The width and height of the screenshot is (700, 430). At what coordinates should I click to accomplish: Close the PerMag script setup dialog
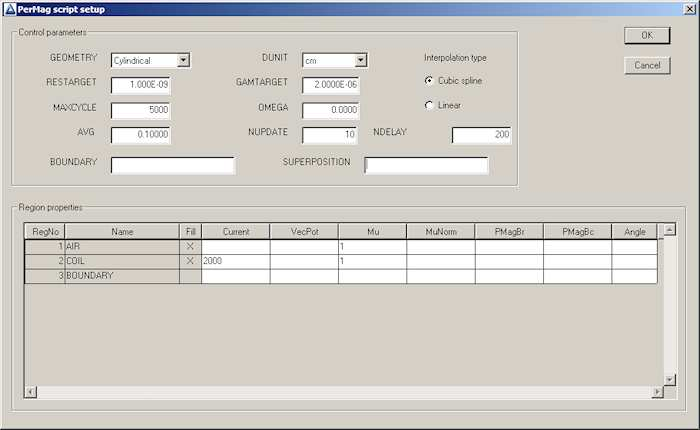[x=689, y=9]
